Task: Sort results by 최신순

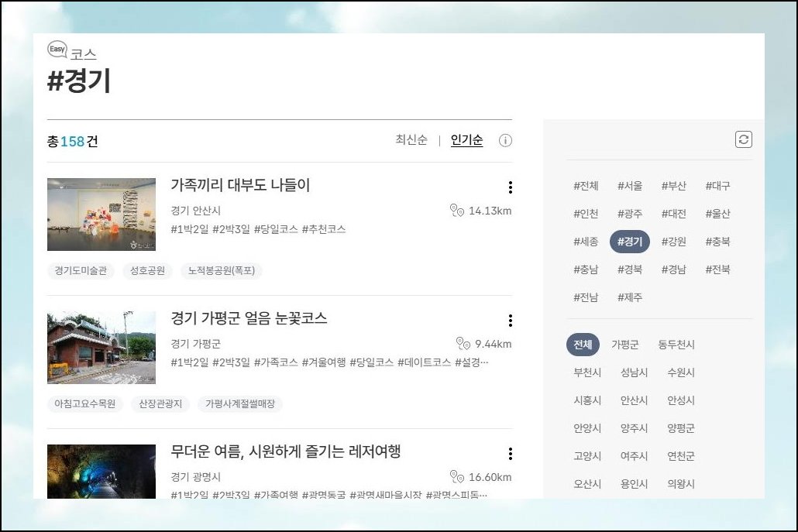Action: [x=411, y=140]
